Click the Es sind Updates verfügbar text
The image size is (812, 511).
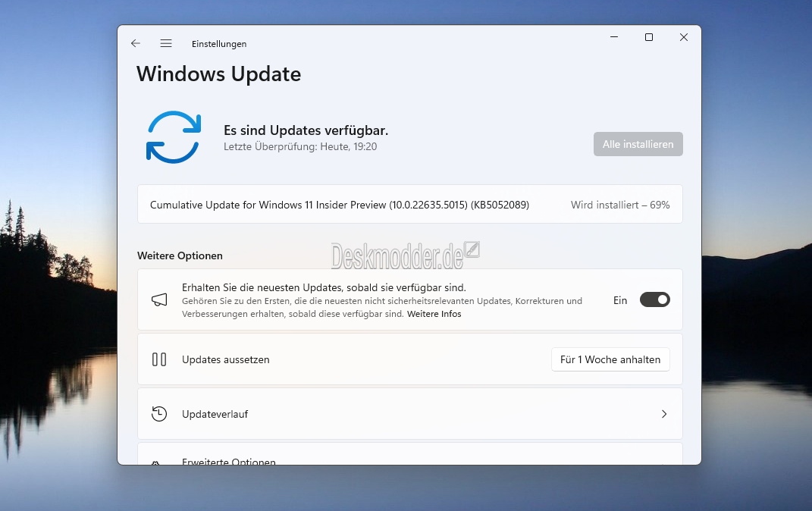pyautogui.click(x=306, y=130)
